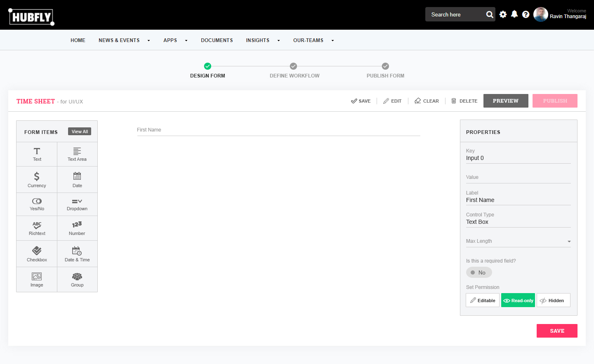The image size is (594, 364).
Task: Clear the form with CLEAR
Action: [427, 101]
